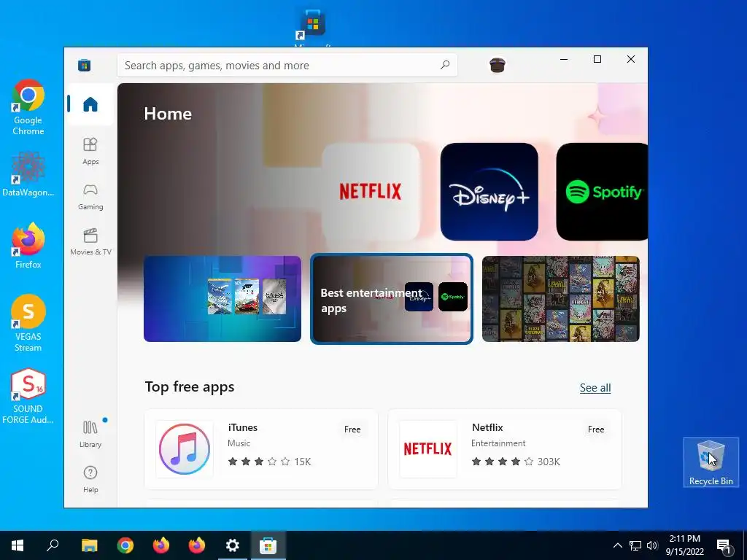Screen dimensions: 747x560
Task: Select Microsoft Store desktop shortcut at top
Action: coord(313,26)
